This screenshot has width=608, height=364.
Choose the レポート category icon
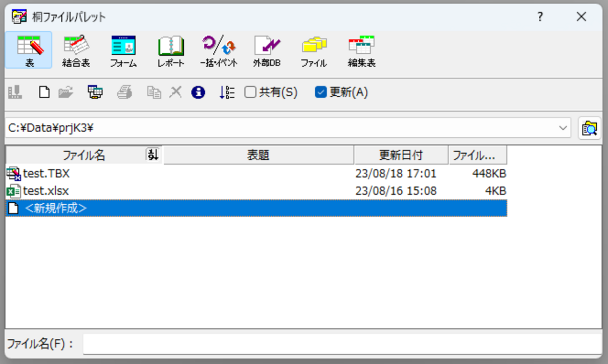(171, 50)
